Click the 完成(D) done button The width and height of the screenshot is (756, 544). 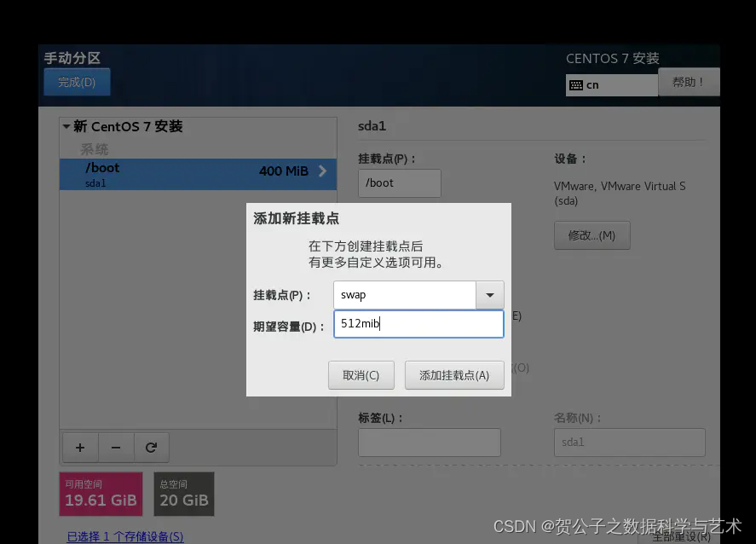78,82
